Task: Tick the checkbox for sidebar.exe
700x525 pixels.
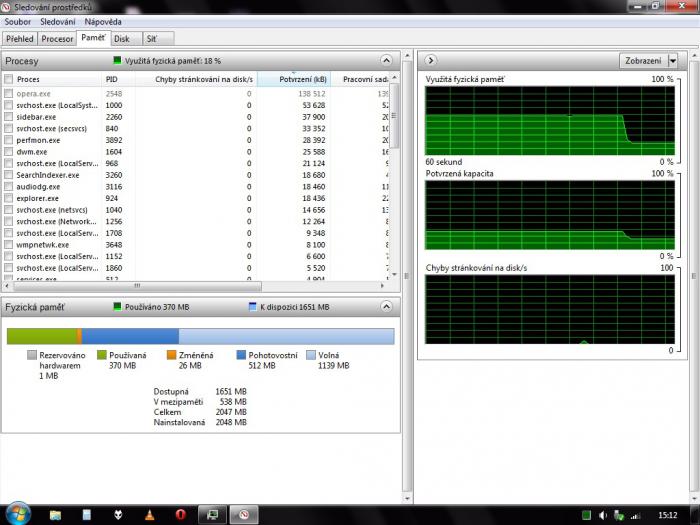Action: click(x=9, y=117)
